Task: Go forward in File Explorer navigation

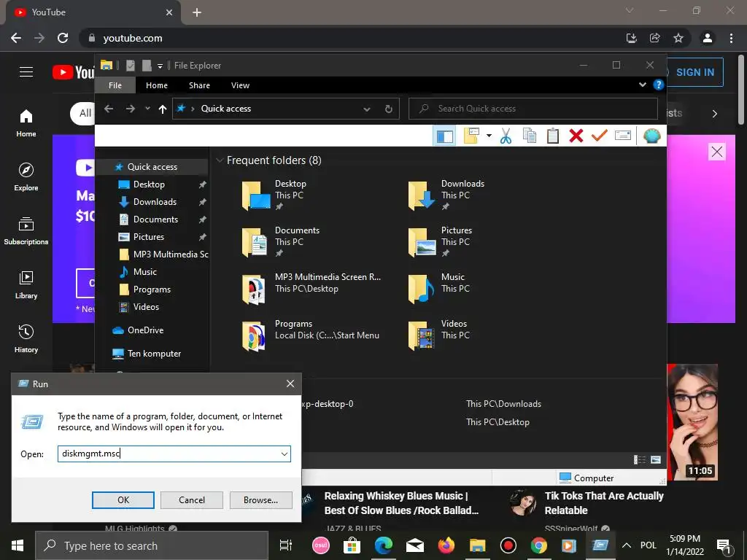Action: pyautogui.click(x=130, y=109)
